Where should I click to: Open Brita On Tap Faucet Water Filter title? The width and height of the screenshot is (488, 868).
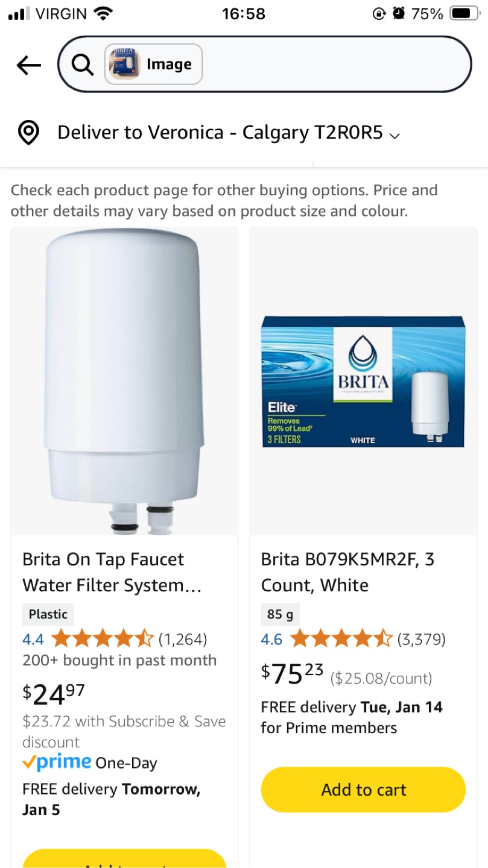(x=112, y=572)
